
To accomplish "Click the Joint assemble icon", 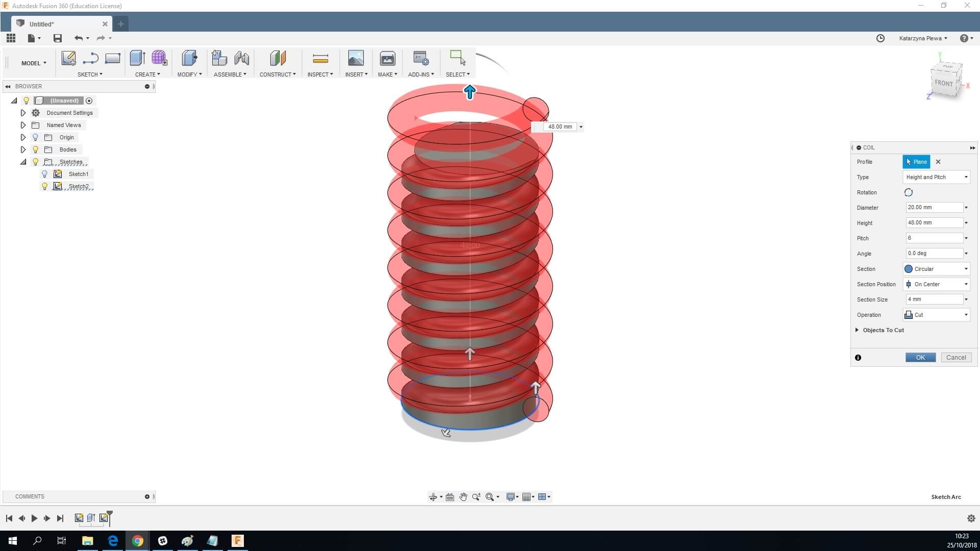I will (241, 58).
